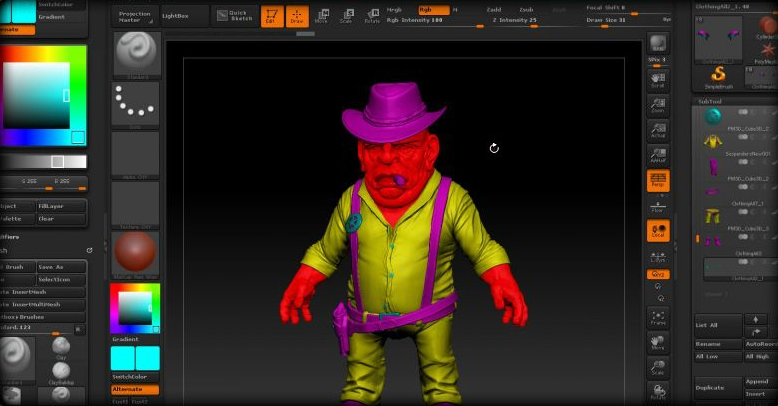Toggle visibility switch on teal sphere subtool
Viewport: 778px width, 406px height.
pos(743,112)
